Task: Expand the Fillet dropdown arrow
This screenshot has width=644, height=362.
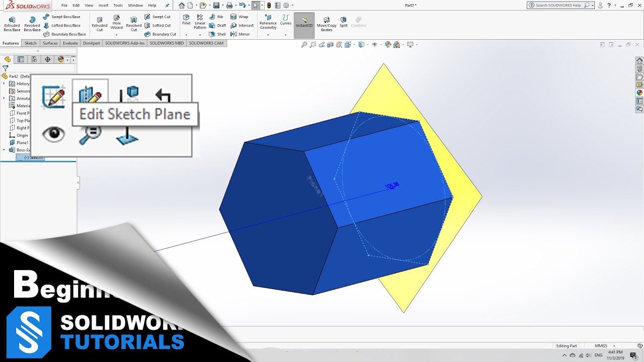Action: [186, 35]
